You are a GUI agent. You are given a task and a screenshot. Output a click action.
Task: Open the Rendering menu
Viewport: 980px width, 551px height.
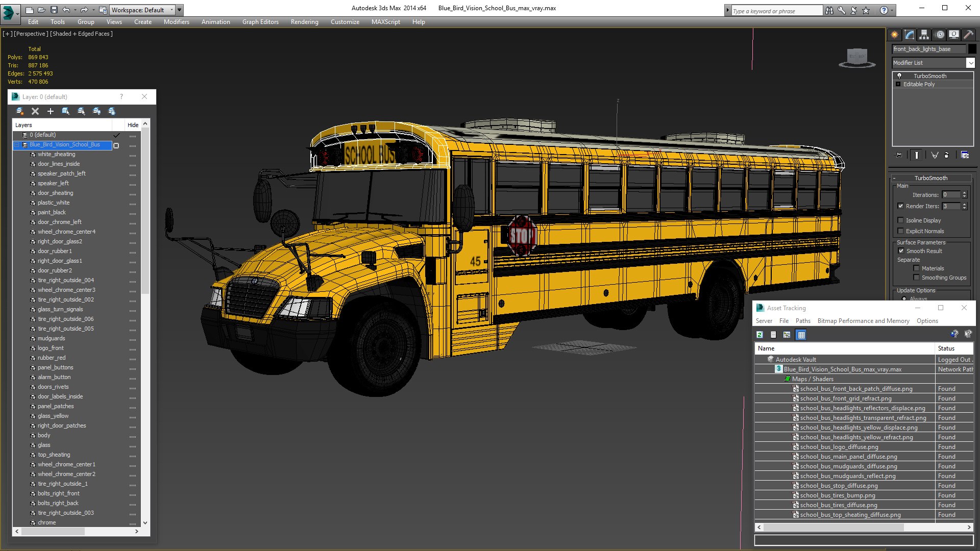click(x=304, y=22)
